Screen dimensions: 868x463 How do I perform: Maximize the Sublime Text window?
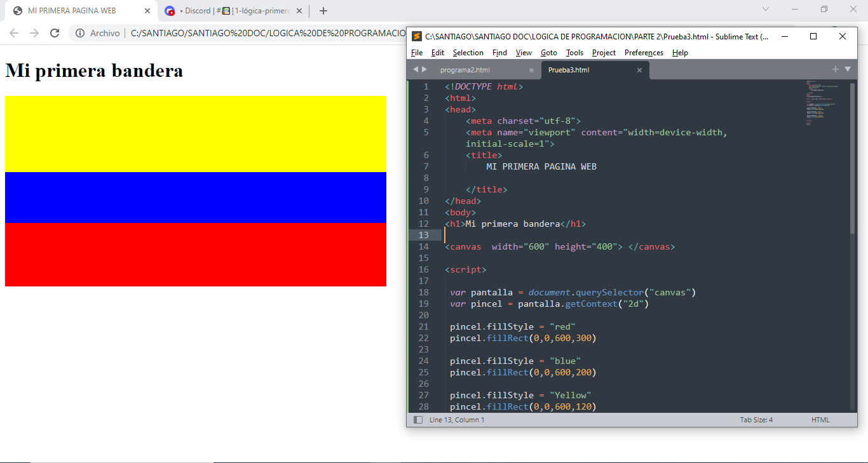(x=813, y=36)
